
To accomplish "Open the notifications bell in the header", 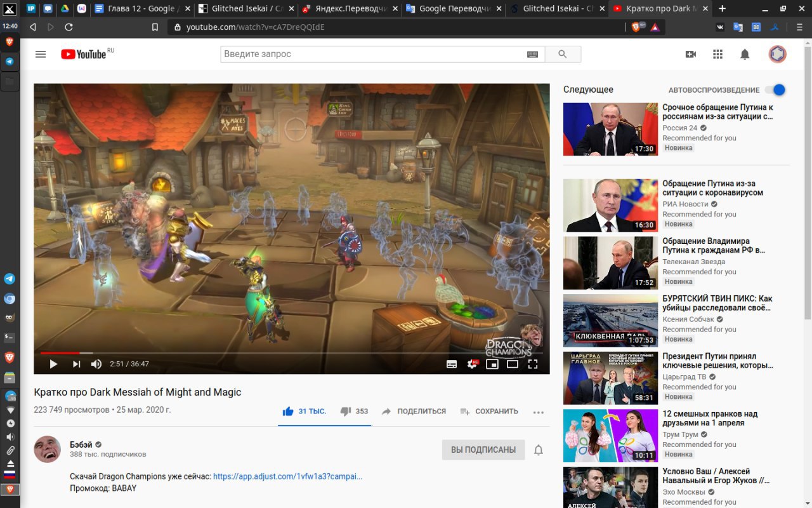I will click(x=745, y=55).
